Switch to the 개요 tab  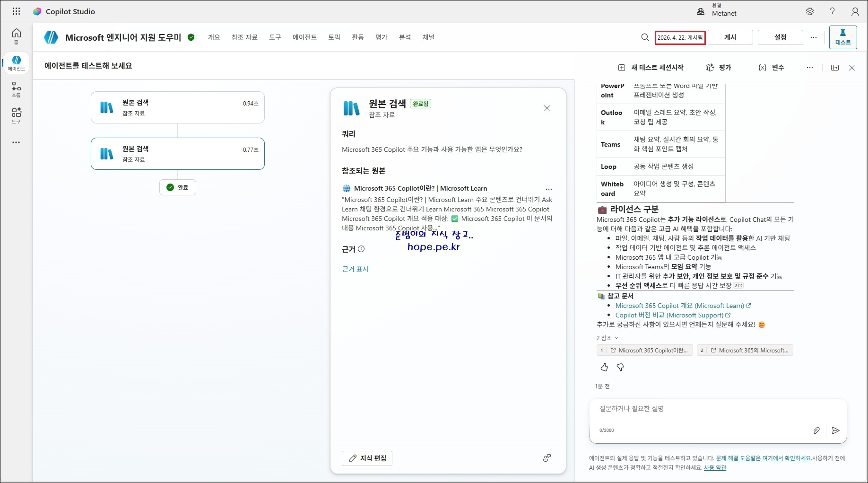(214, 37)
